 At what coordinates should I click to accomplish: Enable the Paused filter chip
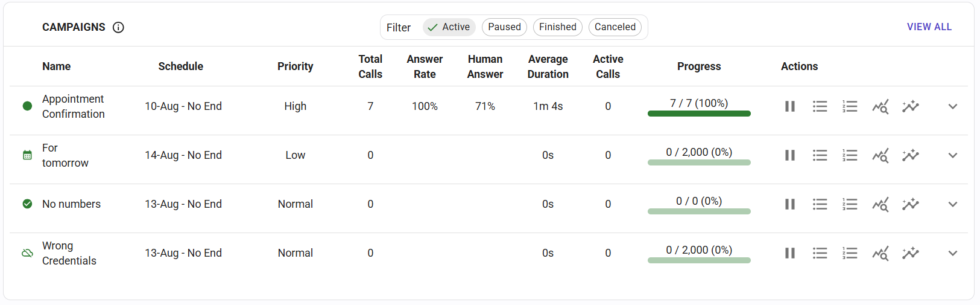click(504, 27)
